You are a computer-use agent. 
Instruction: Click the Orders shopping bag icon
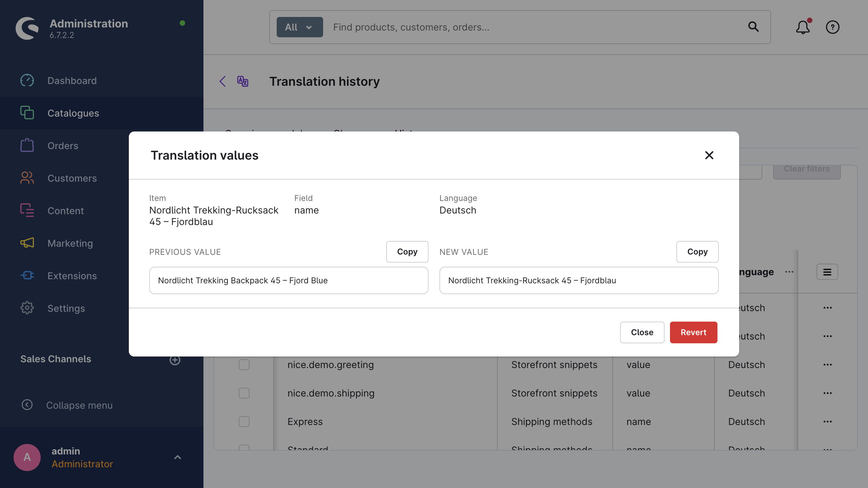pos(27,145)
